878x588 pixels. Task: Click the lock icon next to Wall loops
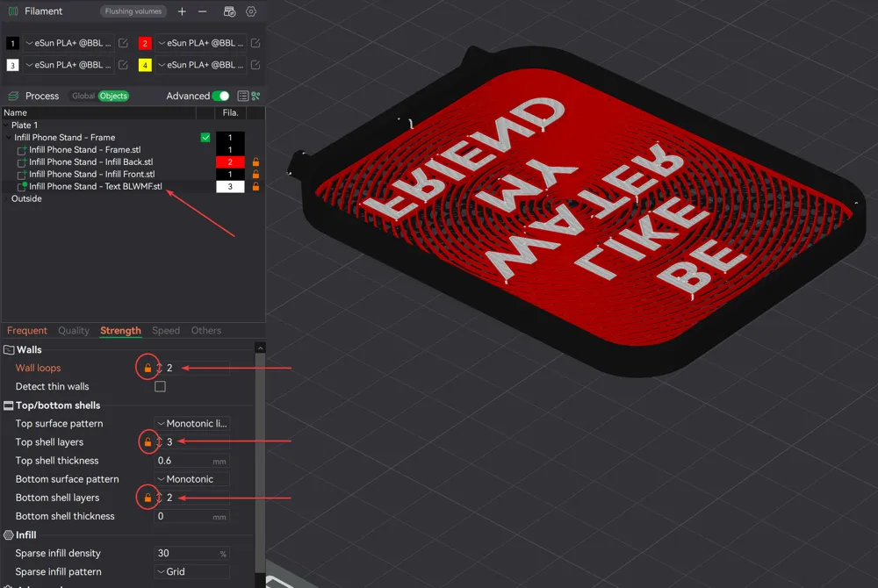point(148,367)
